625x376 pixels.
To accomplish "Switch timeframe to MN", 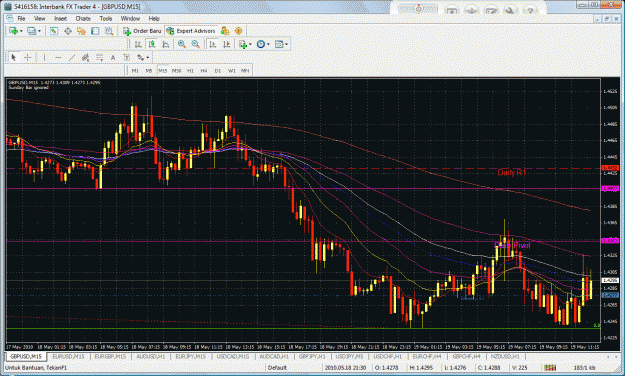I will pos(245,71).
